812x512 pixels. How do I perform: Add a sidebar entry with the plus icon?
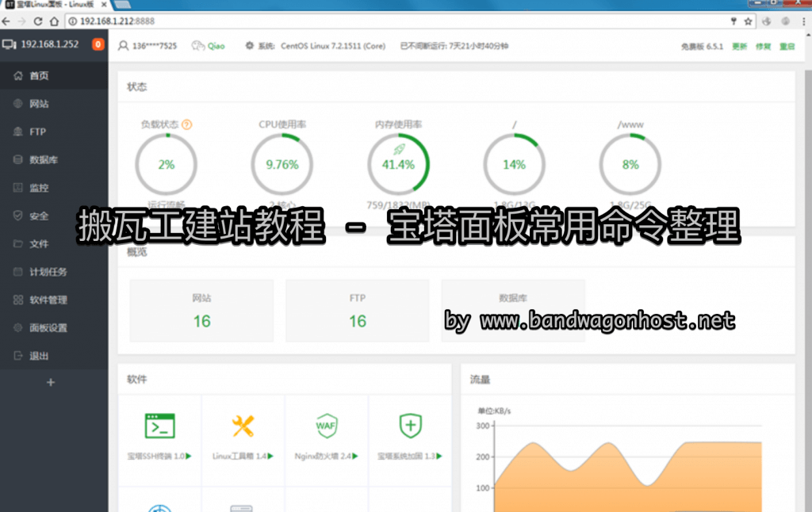tap(51, 383)
